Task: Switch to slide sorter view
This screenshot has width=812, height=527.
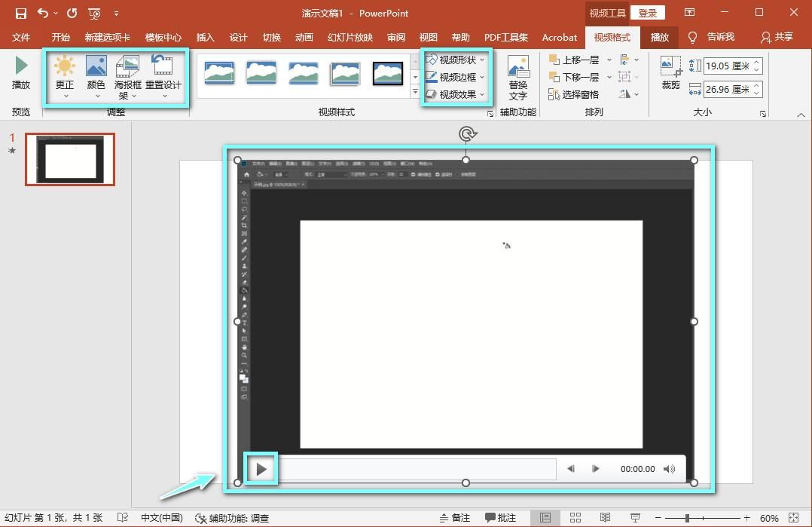Action: point(575,518)
